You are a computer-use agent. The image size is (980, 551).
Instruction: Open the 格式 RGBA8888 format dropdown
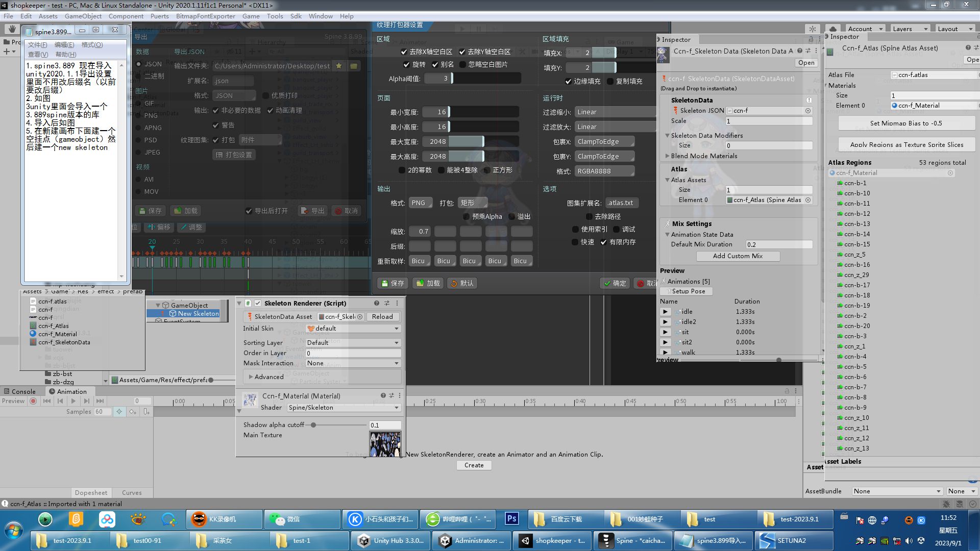click(605, 171)
